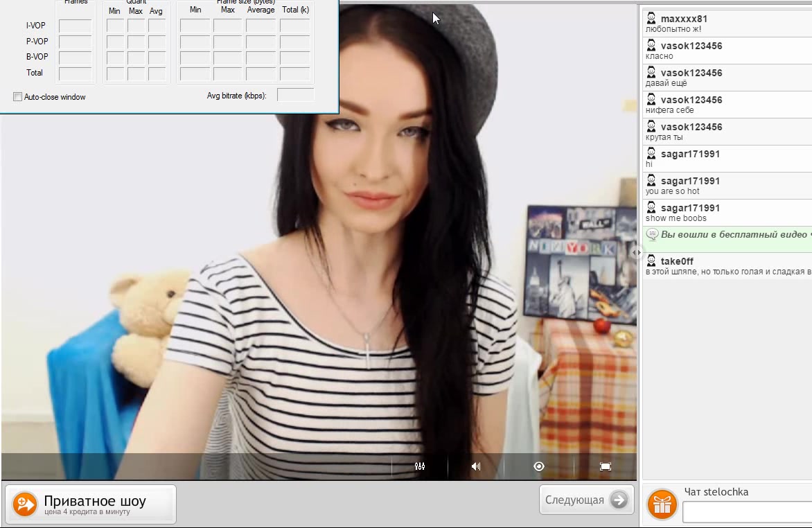The height and width of the screenshot is (528, 812).
Task: Enable the Auto-close window checkbox
Action: 18,97
